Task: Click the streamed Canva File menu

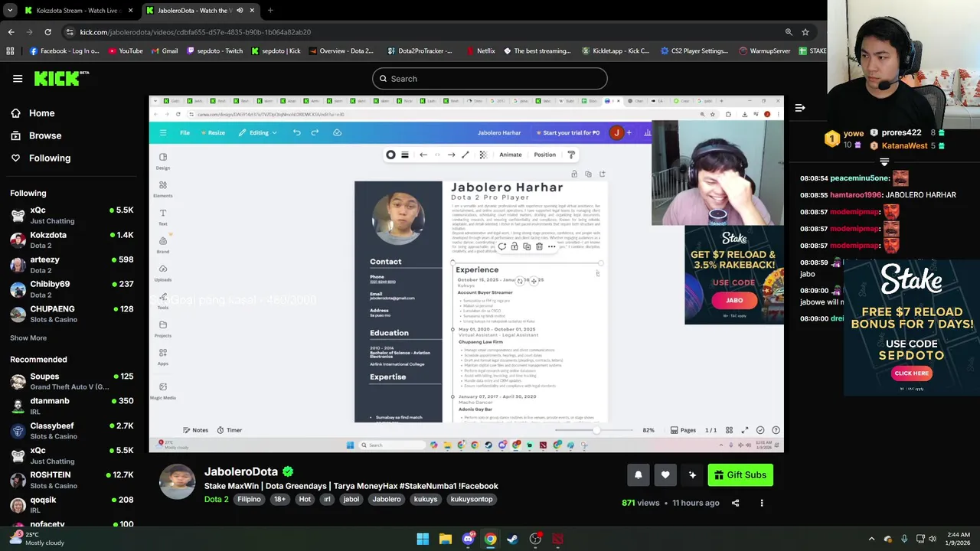Action: coord(185,132)
